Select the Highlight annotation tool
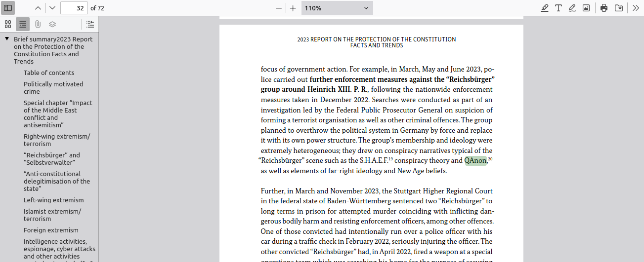644x262 pixels. tap(545, 8)
